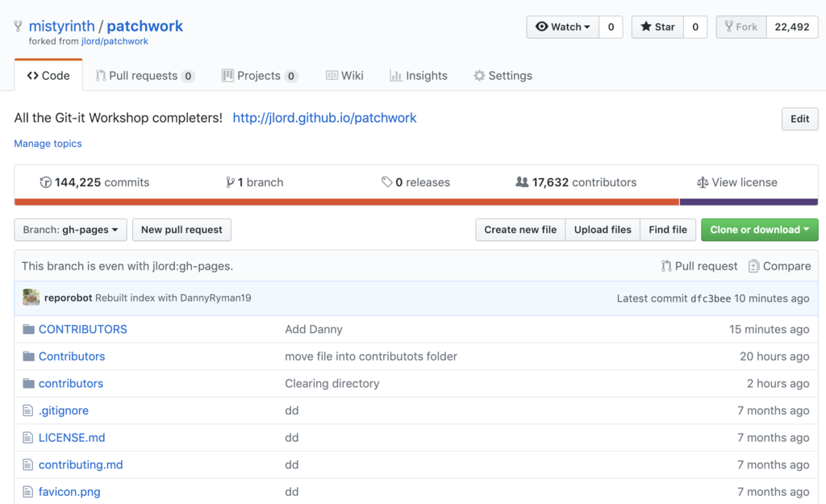Click the LICENSE.md file icon
This screenshot has height=504, width=826.
tap(28, 438)
